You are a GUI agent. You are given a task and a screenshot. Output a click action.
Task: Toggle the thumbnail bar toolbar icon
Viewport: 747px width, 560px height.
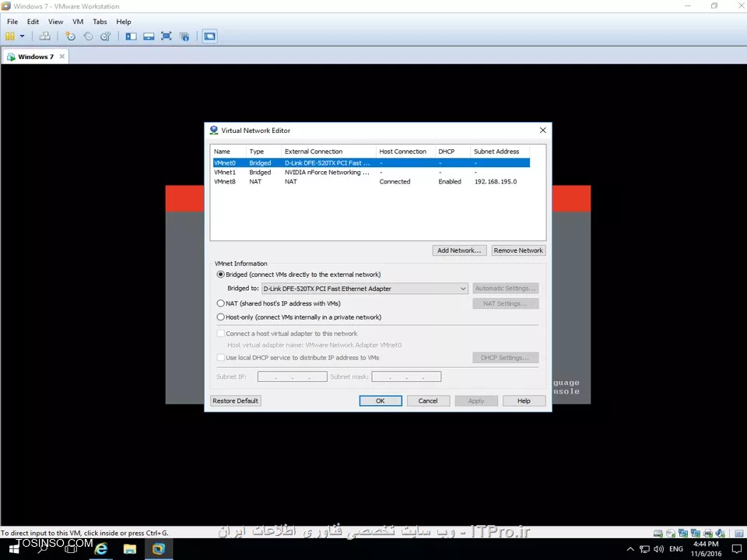click(x=149, y=37)
